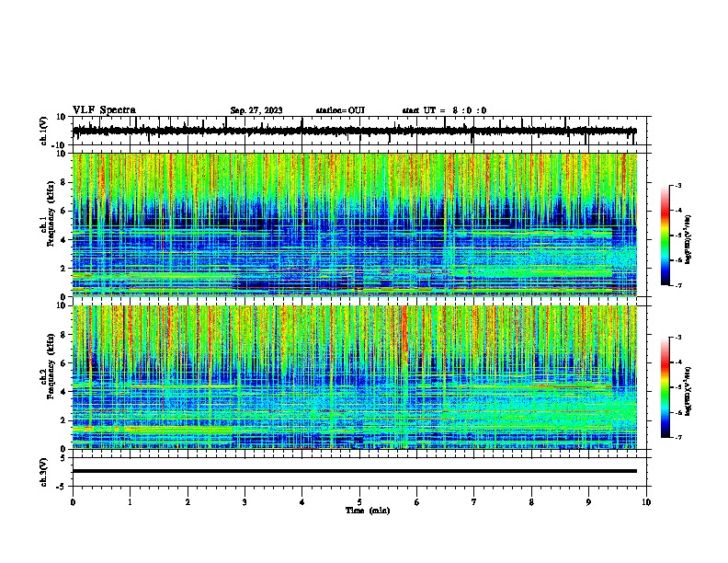Click the time axis tick label "7"
The width and height of the screenshot is (728, 563).
[x=474, y=502]
